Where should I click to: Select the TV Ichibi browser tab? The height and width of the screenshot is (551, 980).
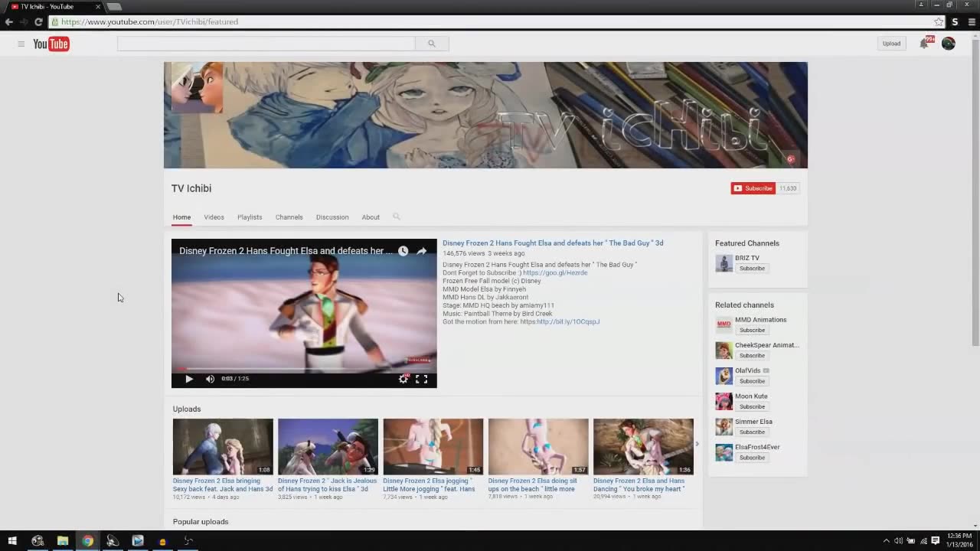(x=54, y=7)
